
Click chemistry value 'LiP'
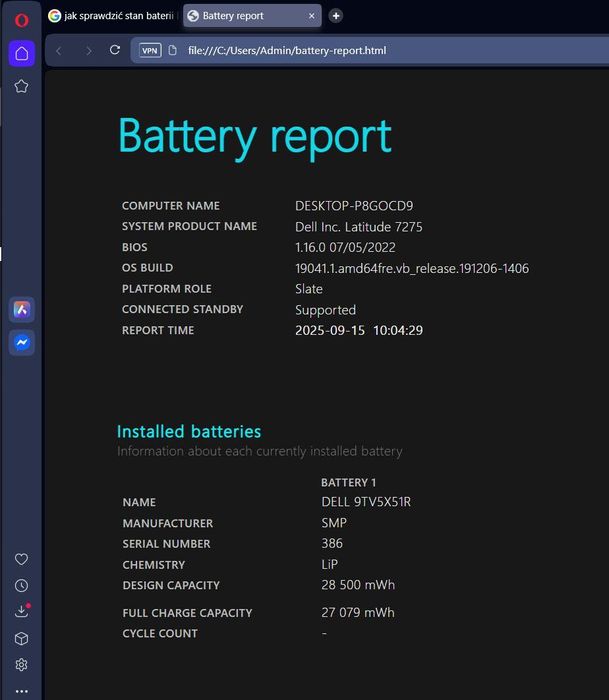click(x=330, y=564)
